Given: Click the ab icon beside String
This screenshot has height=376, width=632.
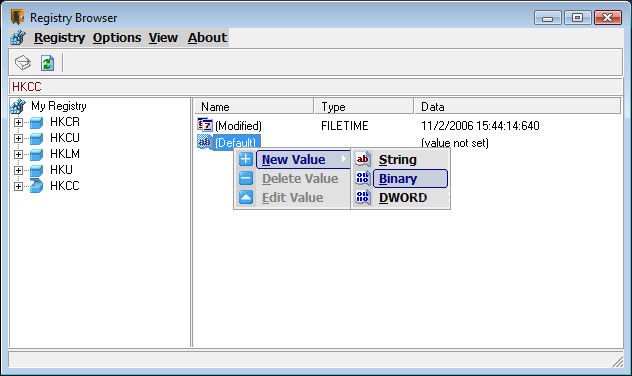Looking at the screenshot, I should click(x=363, y=159).
